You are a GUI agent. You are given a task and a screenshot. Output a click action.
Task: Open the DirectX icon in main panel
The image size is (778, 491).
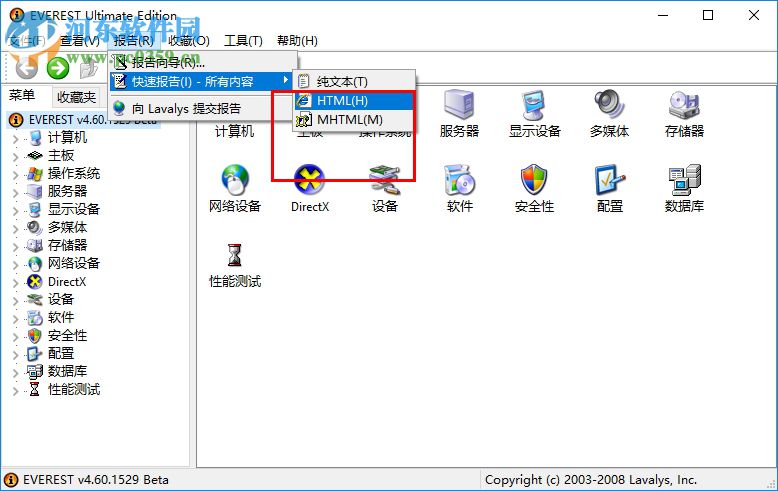coord(310,180)
